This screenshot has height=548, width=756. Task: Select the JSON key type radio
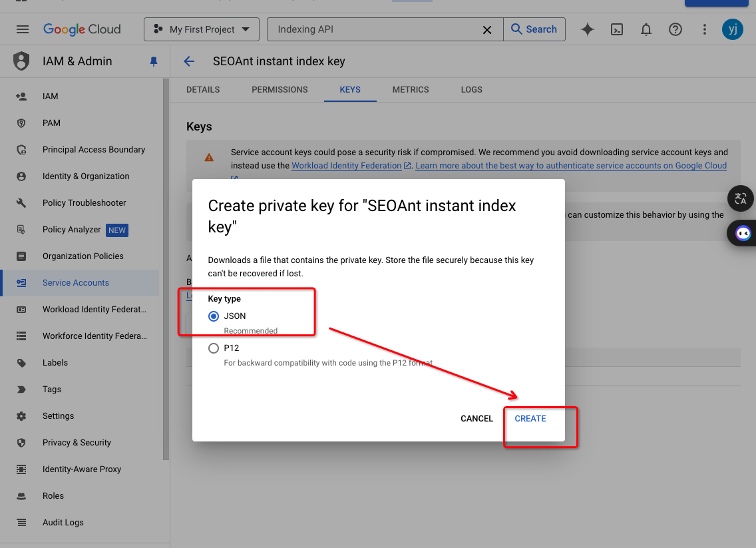coord(213,316)
